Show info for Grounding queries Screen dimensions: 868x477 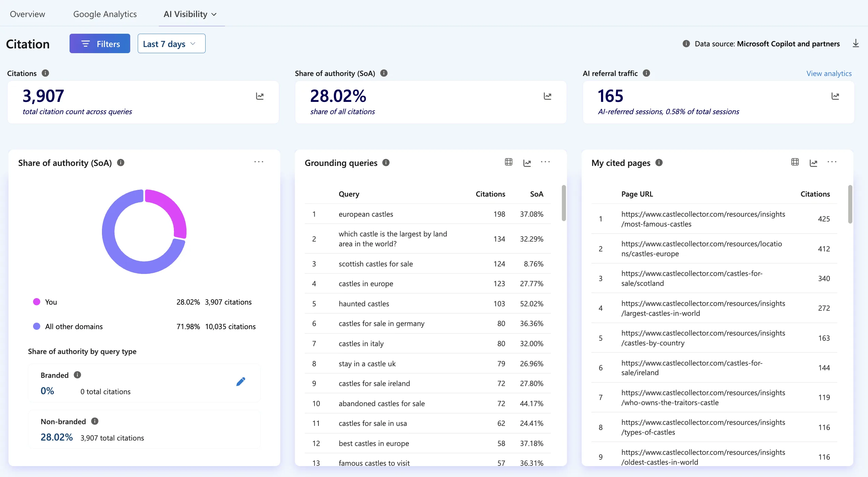coord(386,163)
